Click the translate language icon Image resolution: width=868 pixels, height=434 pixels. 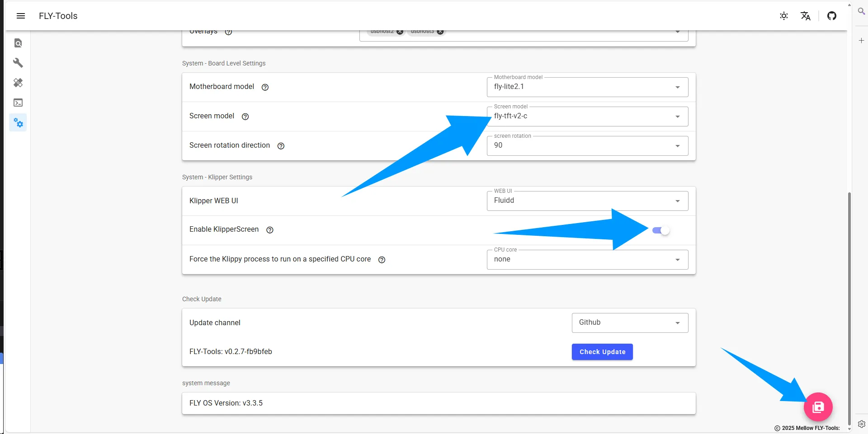[x=805, y=16]
